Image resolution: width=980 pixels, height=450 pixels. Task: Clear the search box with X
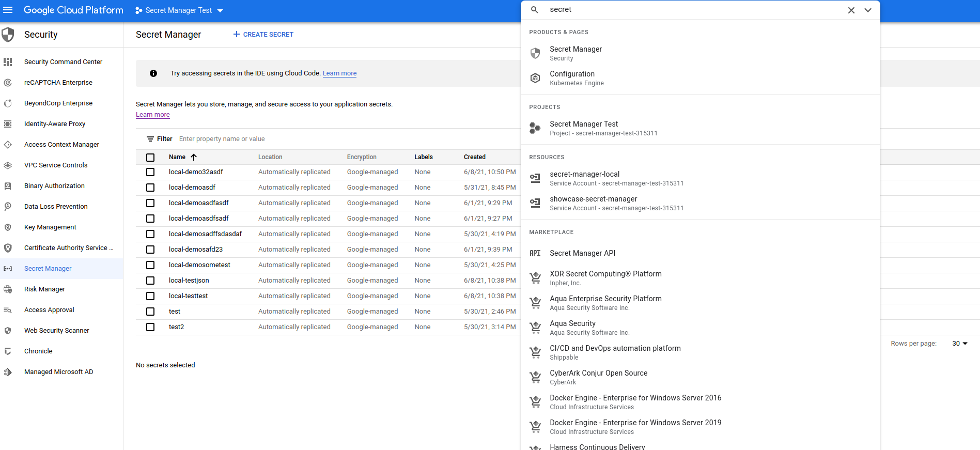(851, 10)
